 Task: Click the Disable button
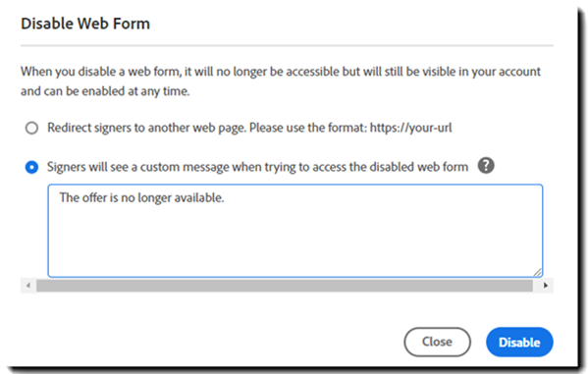tap(519, 342)
